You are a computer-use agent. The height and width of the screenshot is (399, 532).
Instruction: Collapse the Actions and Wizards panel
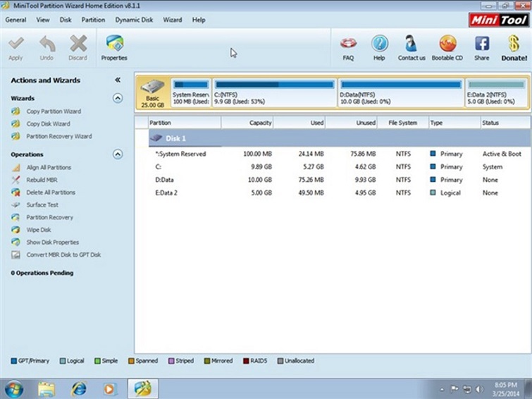[x=118, y=80]
